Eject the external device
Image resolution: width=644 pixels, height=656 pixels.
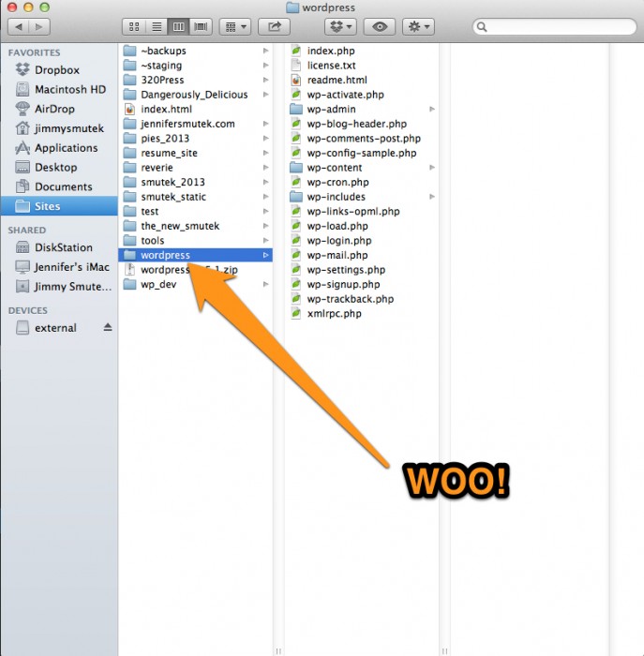click(108, 327)
